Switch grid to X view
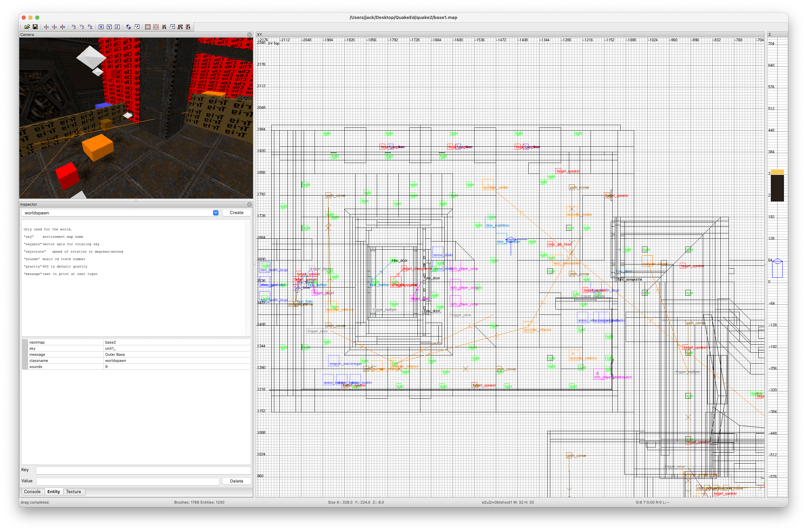 click(x=101, y=27)
